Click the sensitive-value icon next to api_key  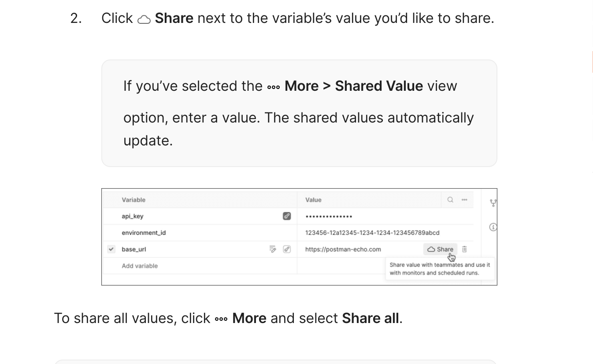coord(287,216)
